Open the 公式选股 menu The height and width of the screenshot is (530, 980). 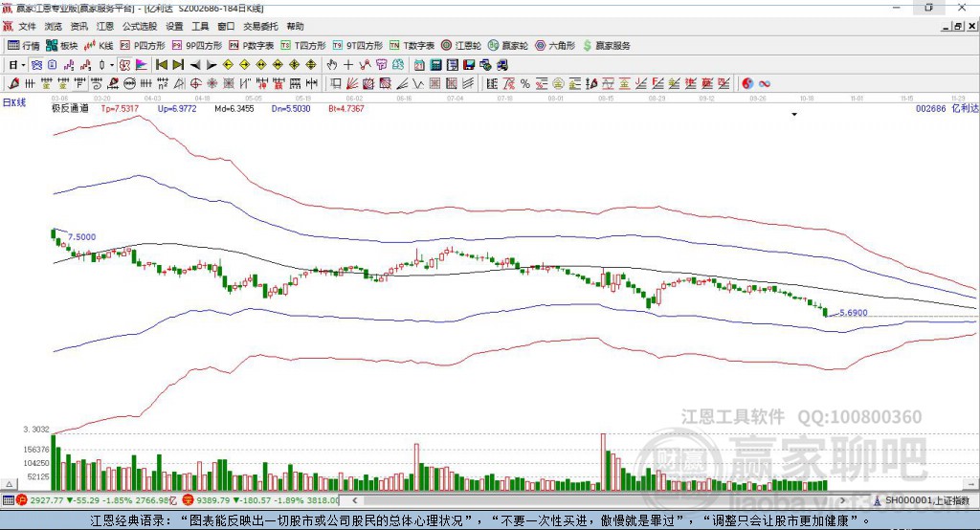click(140, 26)
